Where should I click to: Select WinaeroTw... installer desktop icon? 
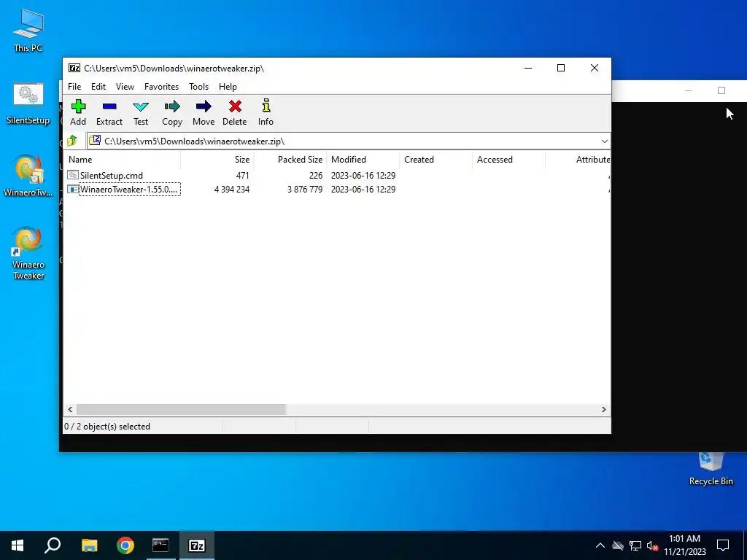pyautogui.click(x=28, y=175)
